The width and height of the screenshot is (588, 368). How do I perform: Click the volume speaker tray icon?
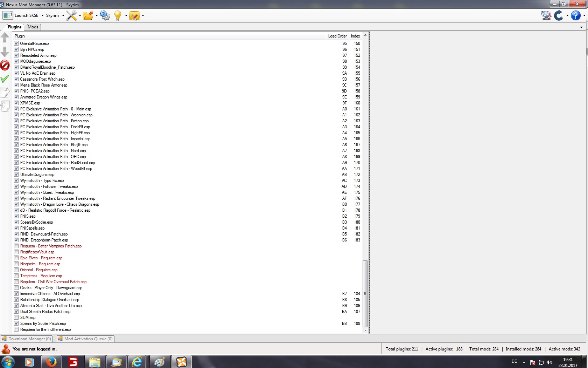point(549,362)
